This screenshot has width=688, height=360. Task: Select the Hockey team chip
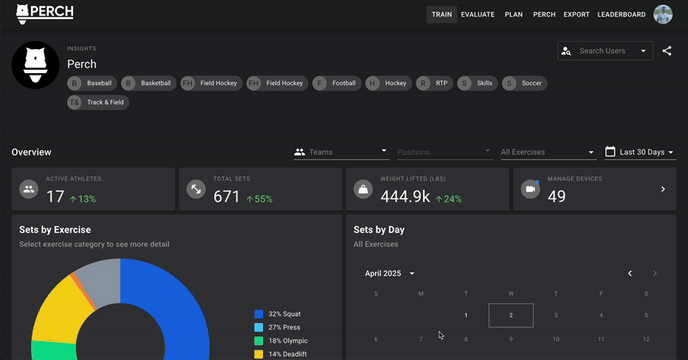tap(388, 83)
